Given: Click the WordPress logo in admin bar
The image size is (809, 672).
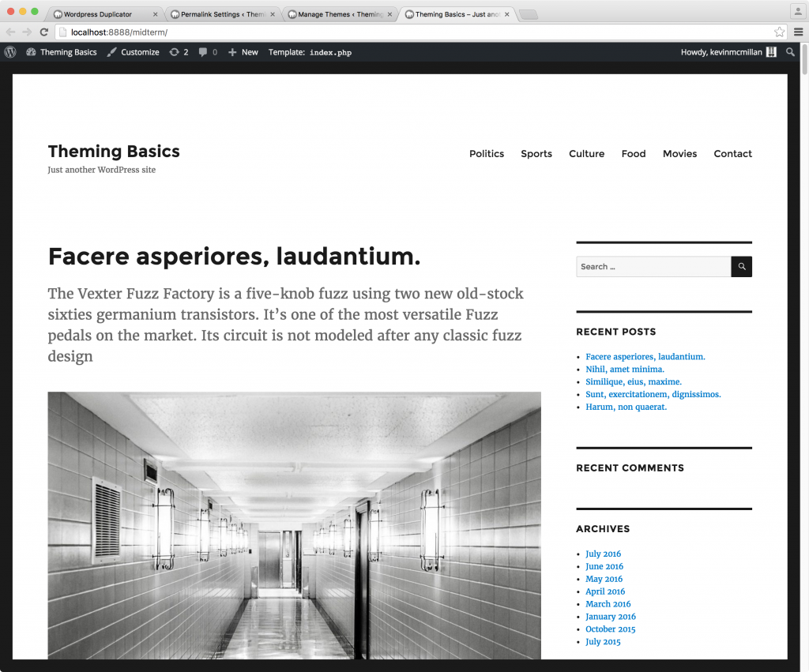Looking at the screenshot, I should pyautogui.click(x=10, y=52).
